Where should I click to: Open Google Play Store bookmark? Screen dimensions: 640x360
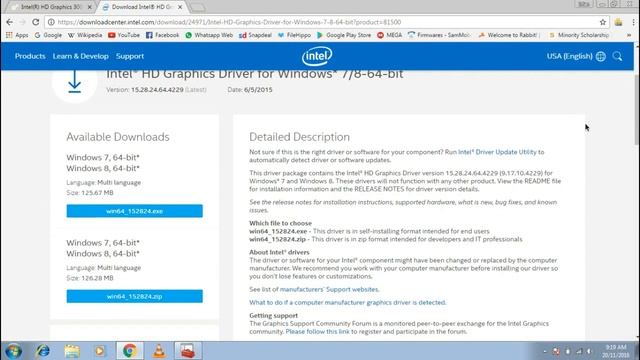(344, 35)
